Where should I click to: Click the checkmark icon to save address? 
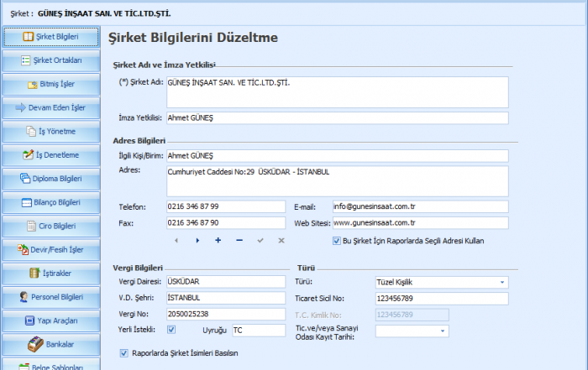(260, 240)
